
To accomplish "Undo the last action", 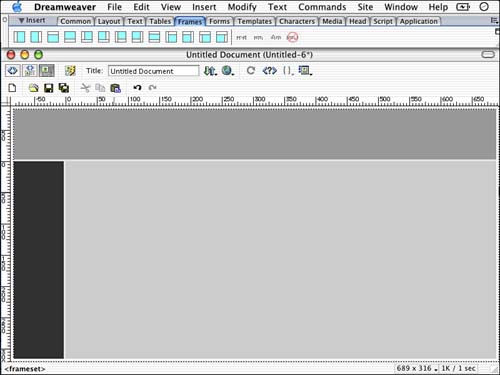I will pos(137,88).
